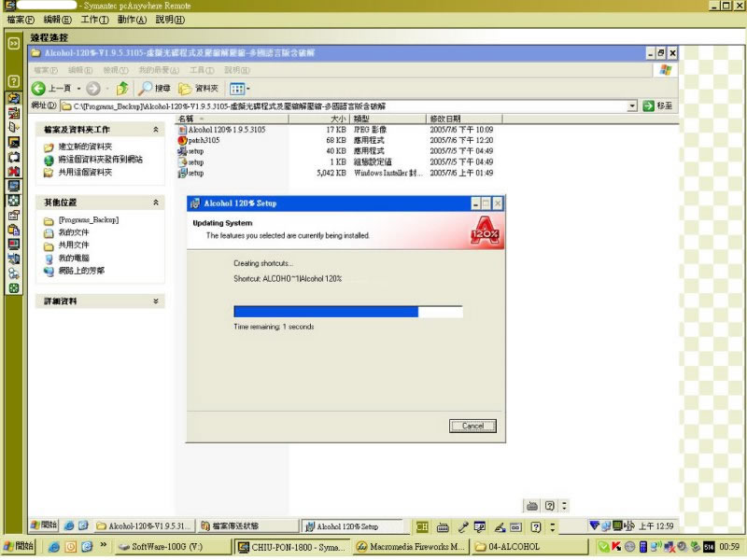Click CH language indicator on remote taskbar
This screenshot has width=747, height=560.
[x=422, y=526]
